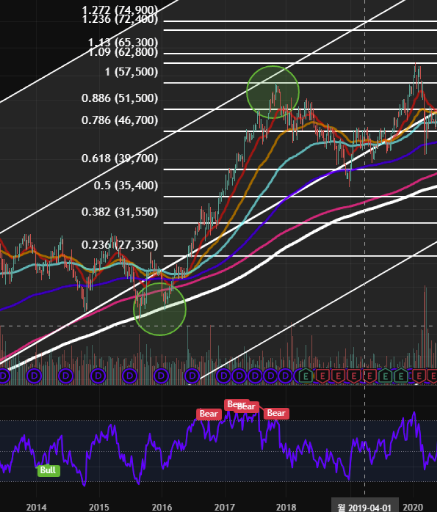The height and width of the screenshot is (512, 437).
Task: Select D marker between 2014 and 2015
Action: pos(66,376)
